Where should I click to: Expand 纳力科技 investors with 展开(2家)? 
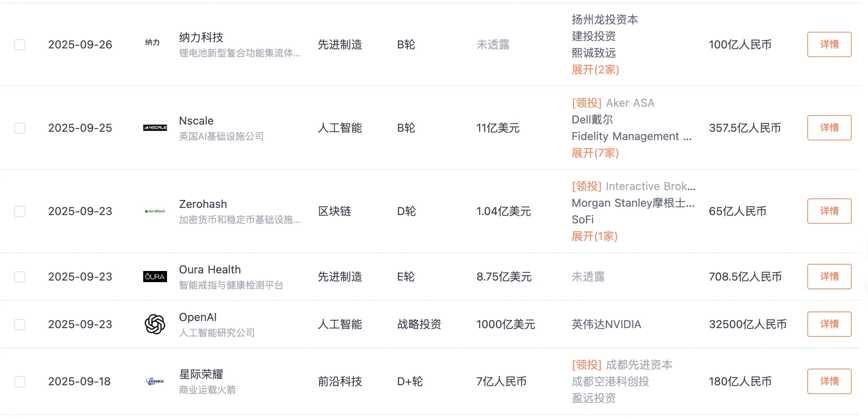coord(595,70)
